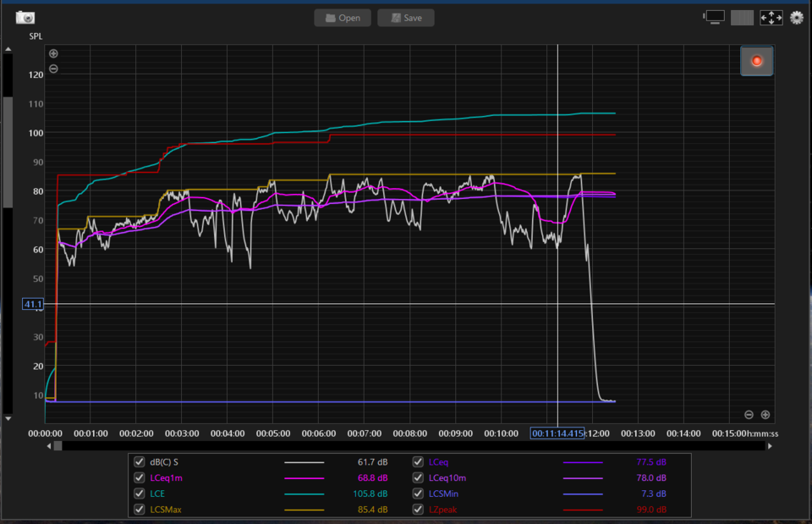Toggle the fullscreen arrows icon
Image resolution: width=812 pixels, height=524 pixels.
[771, 18]
